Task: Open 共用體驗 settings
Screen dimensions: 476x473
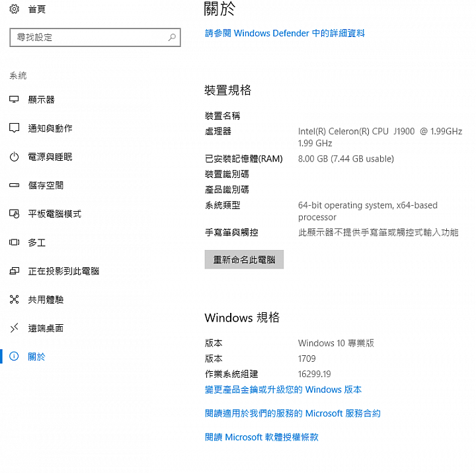Action: (x=46, y=300)
